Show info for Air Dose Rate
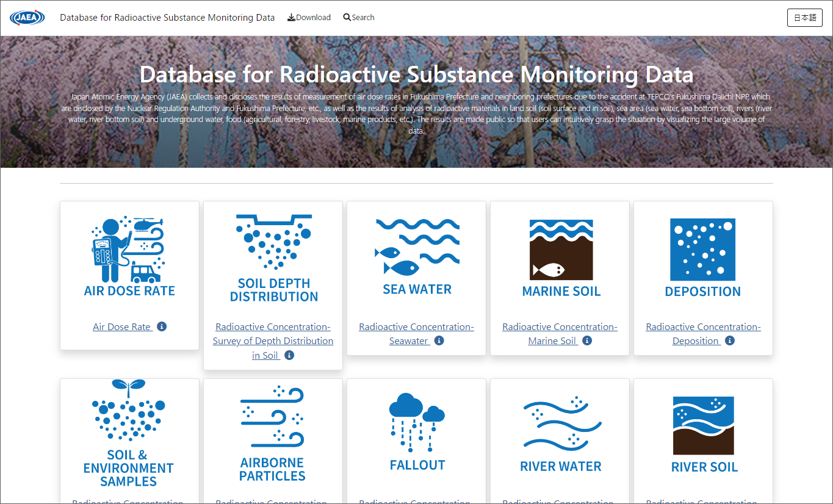Image resolution: width=833 pixels, height=504 pixels. click(x=161, y=326)
